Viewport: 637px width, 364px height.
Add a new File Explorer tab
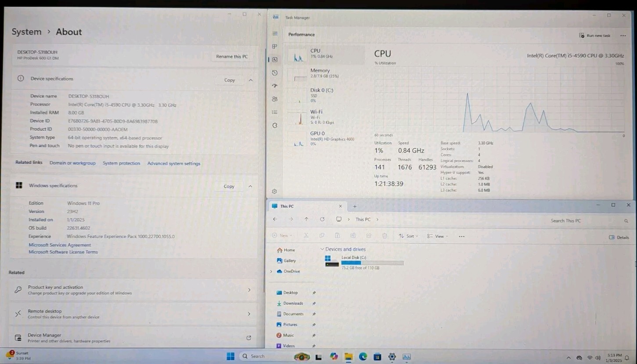coord(355,206)
